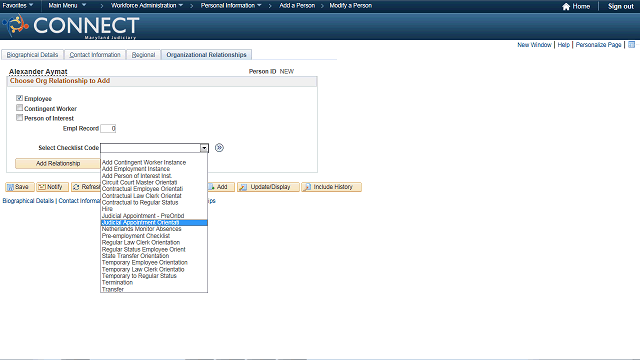Open the Help link
640x360 pixels.
(564, 44)
